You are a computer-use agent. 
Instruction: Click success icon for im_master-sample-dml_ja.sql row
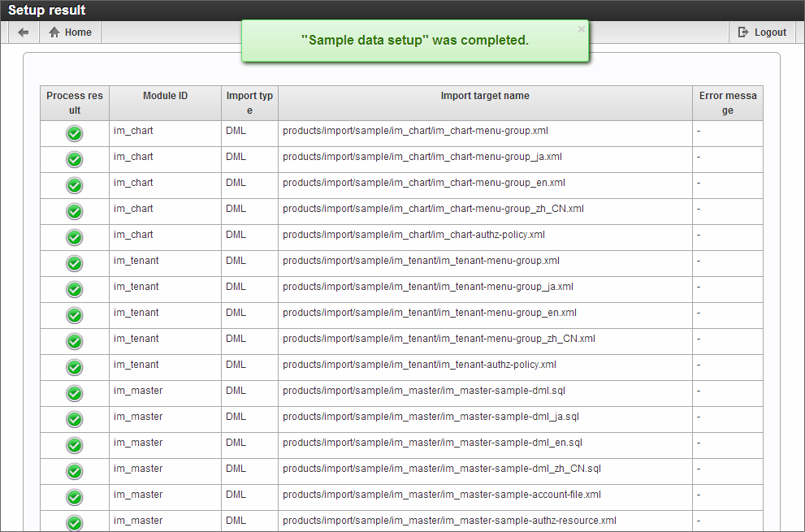75,420
